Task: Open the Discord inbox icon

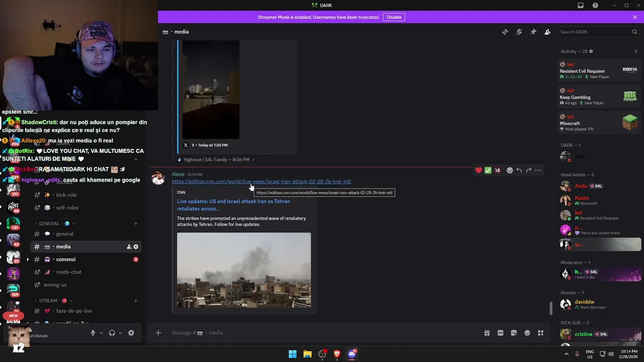Action: (581, 6)
